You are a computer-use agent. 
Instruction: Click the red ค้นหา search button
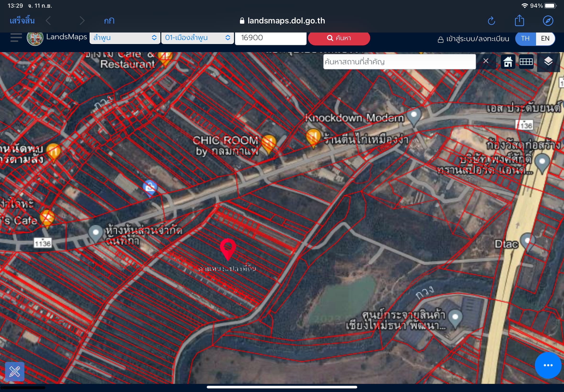point(339,38)
